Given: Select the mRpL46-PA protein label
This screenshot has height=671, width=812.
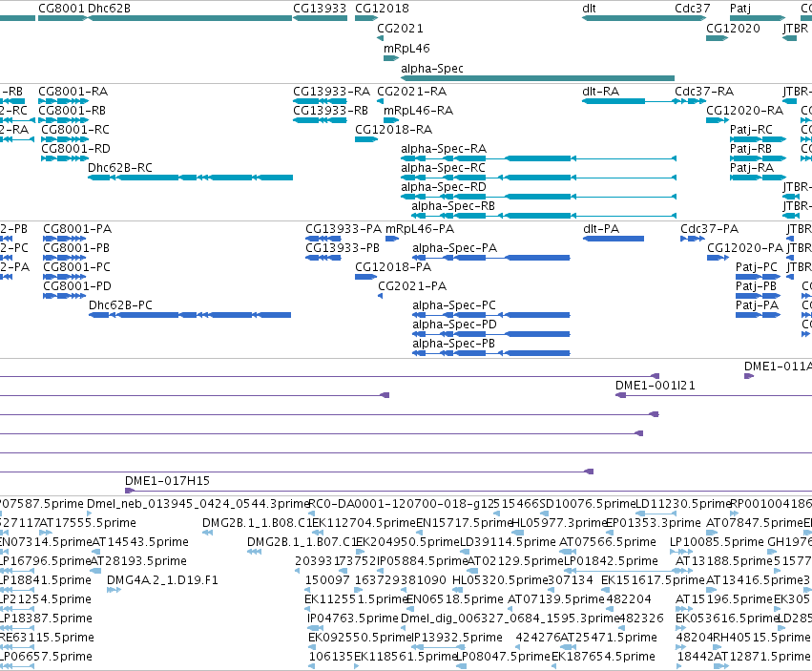Looking at the screenshot, I should point(420,229).
